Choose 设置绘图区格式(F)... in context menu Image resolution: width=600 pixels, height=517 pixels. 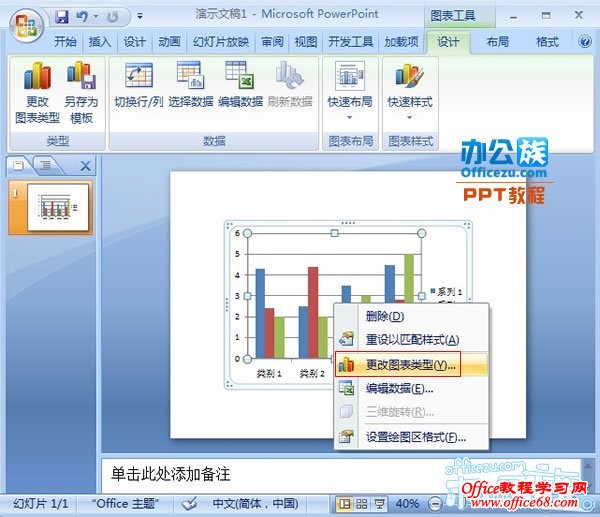point(411,437)
